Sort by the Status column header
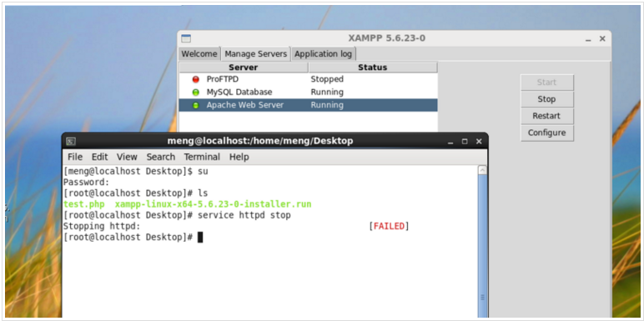This screenshot has height=321, width=644. [373, 68]
